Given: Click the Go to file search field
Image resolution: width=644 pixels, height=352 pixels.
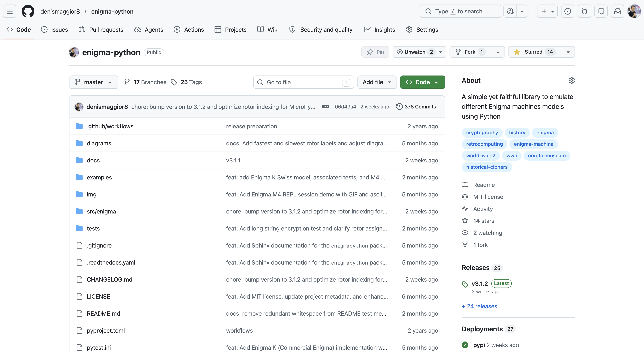Looking at the screenshot, I should tap(304, 82).
